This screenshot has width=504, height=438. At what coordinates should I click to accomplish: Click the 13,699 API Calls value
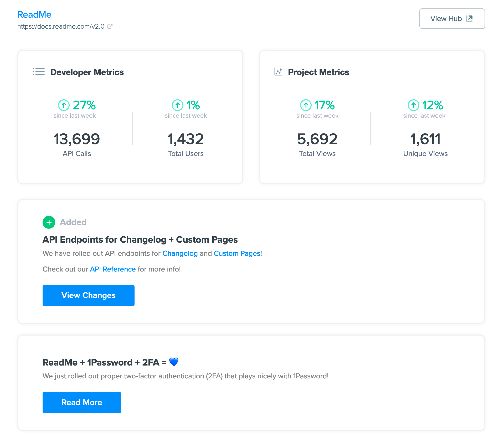pos(77,139)
